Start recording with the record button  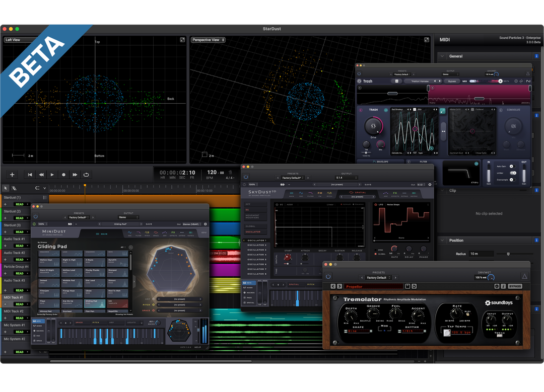(63, 175)
